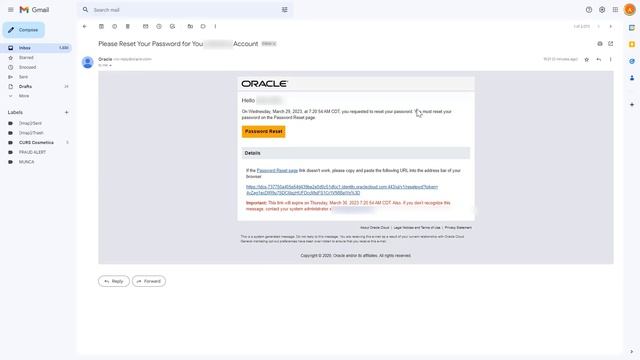Open the Keep side panel icon
The image size is (640, 360).
[632, 44]
